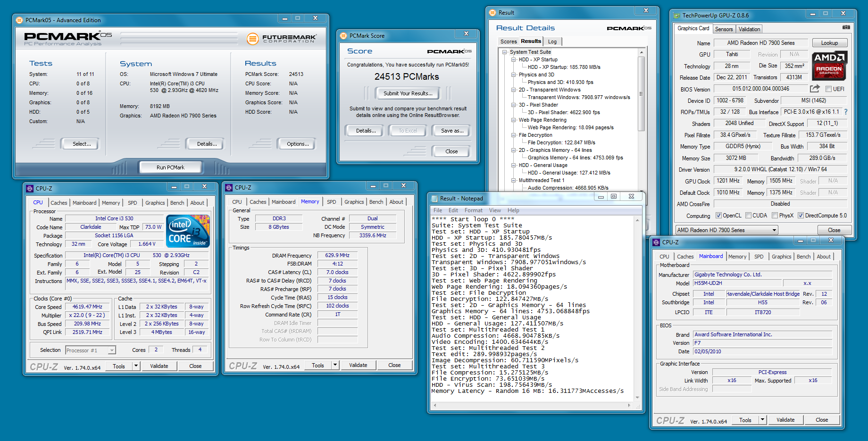Minimize the GPU-Z window
This screenshot has width=868, height=441.
[x=813, y=14]
